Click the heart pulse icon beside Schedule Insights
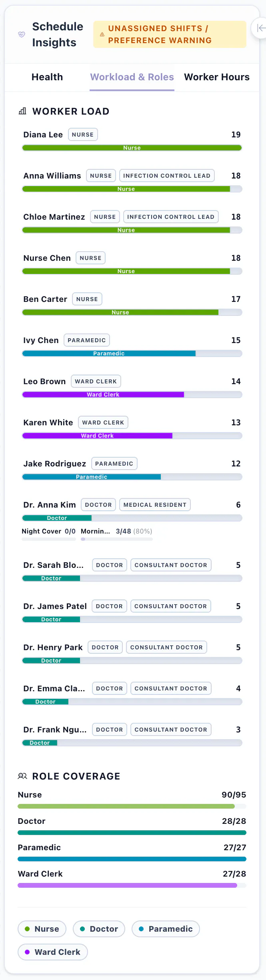Viewport: 266px width, 980px height. pos(22,35)
